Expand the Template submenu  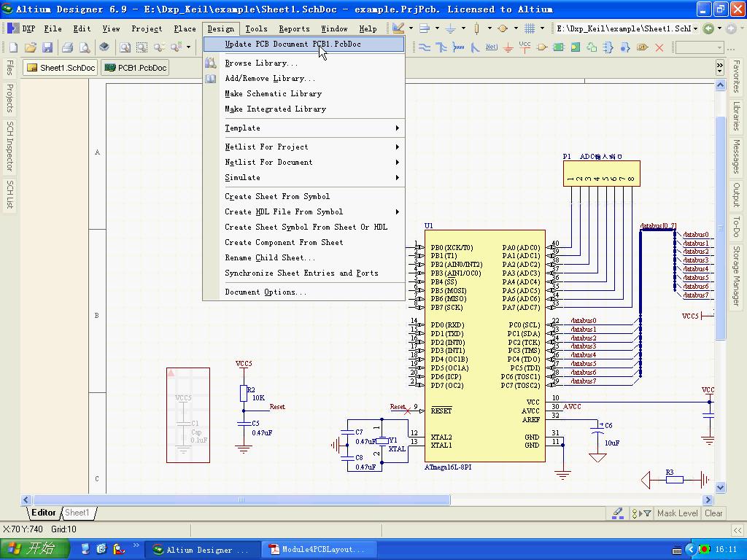point(398,128)
